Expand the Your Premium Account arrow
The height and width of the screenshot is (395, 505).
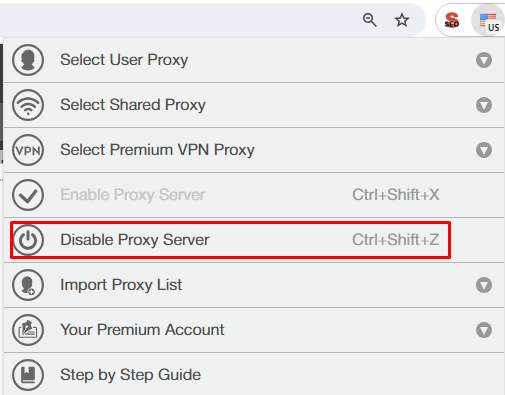coord(484,330)
